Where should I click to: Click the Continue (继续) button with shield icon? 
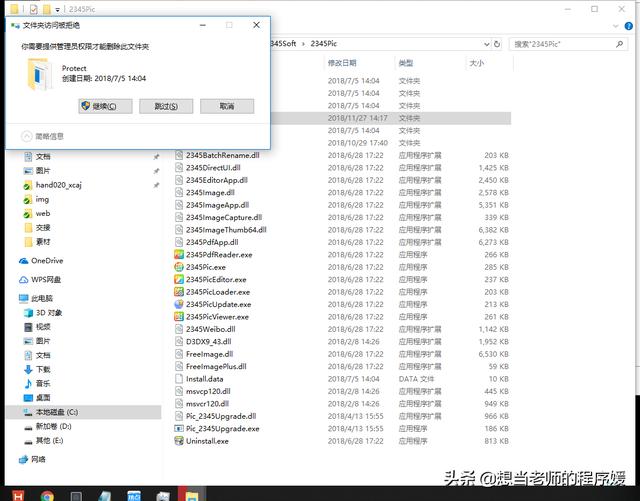(105, 106)
